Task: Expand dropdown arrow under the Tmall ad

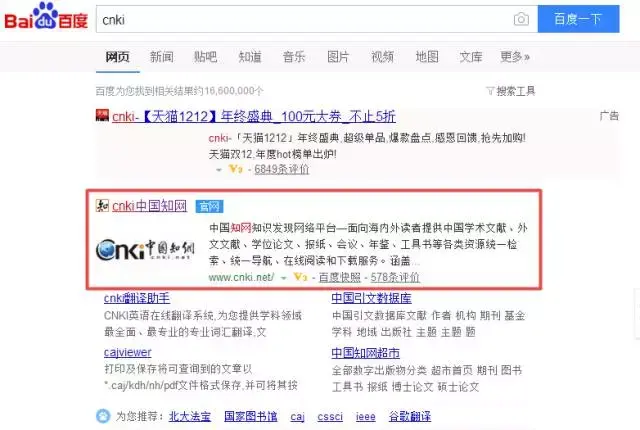Action: pyautogui.click(x=219, y=170)
